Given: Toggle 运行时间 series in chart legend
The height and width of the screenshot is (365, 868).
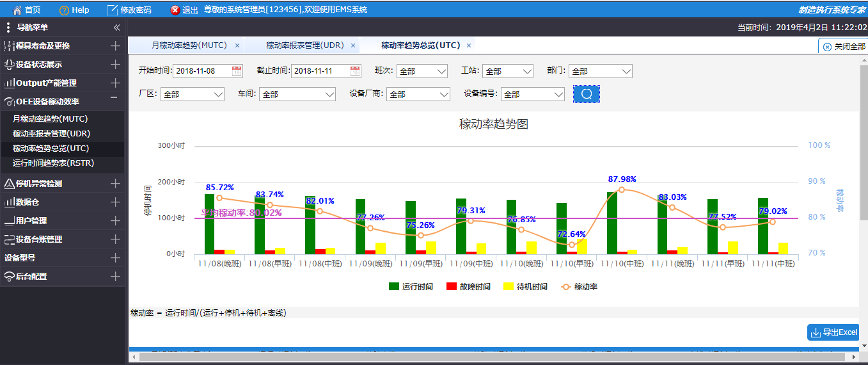Looking at the screenshot, I should pyautogui.click(x=411, y=287).
